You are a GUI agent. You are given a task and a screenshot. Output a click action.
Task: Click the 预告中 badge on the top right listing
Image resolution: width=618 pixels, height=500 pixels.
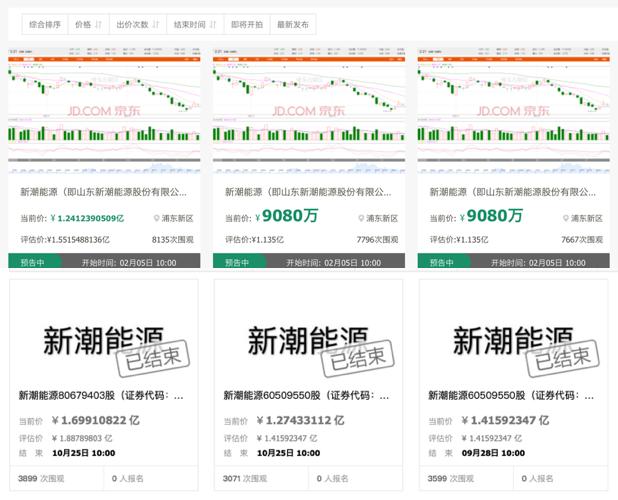point(441,262)
